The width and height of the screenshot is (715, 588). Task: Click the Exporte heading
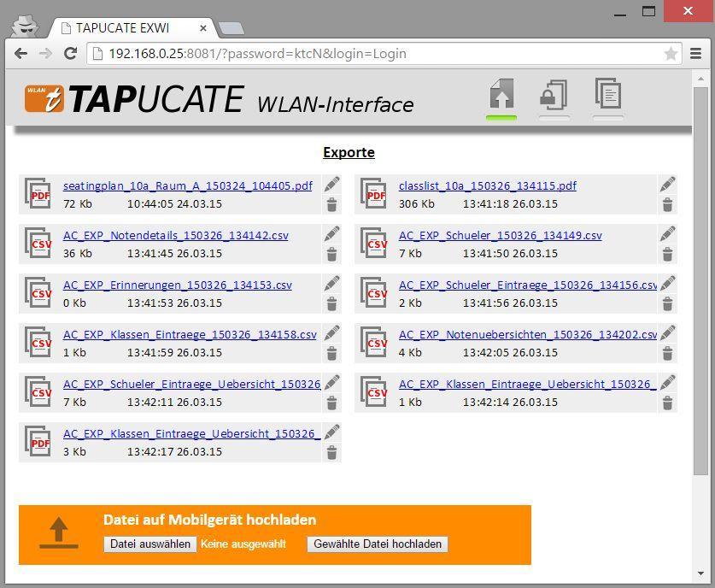click(349, 152)
